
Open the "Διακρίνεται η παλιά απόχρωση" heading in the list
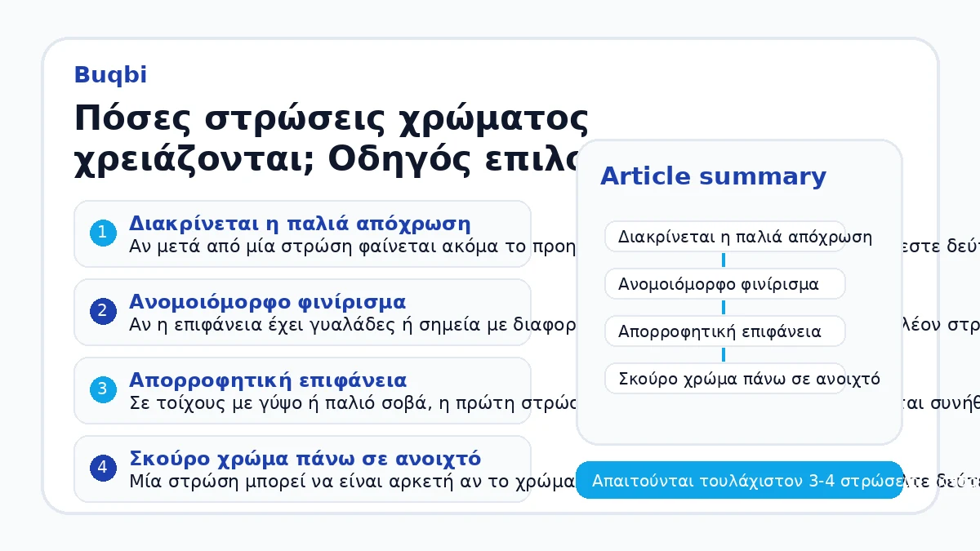coord(300,224)
